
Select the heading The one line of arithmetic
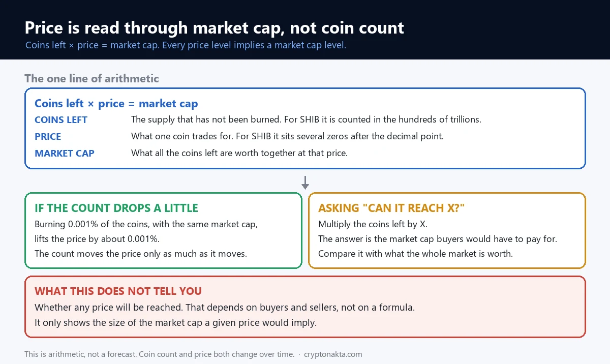[91, 78]
